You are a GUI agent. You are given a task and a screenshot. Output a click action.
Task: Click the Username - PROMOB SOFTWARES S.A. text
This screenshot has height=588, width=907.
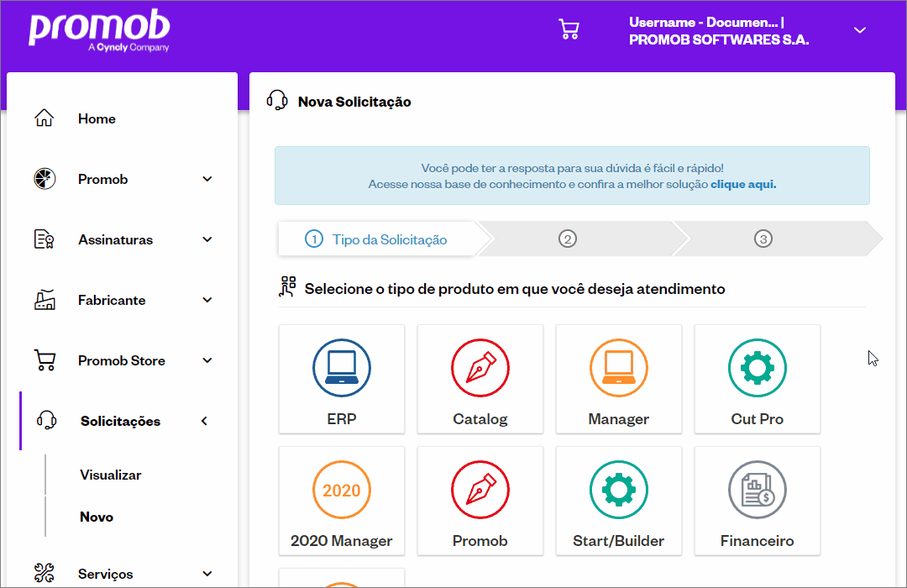coord(719,31)
